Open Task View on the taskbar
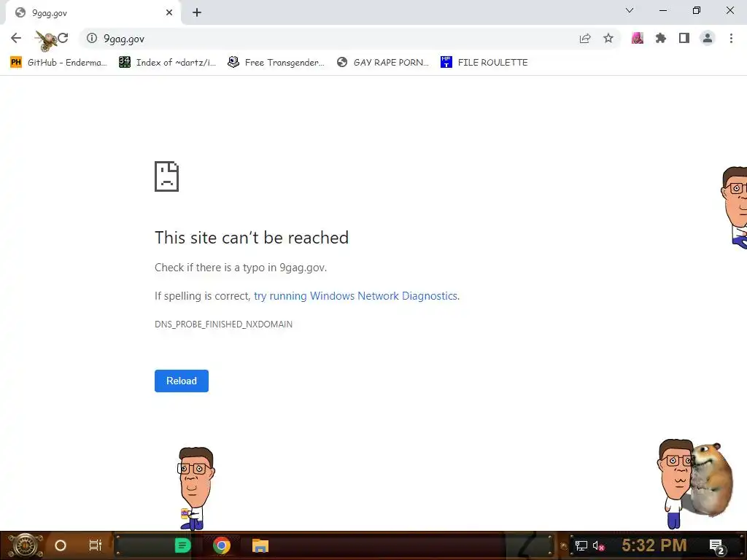This screenshot has width=747, height=560. pos(96,545)
